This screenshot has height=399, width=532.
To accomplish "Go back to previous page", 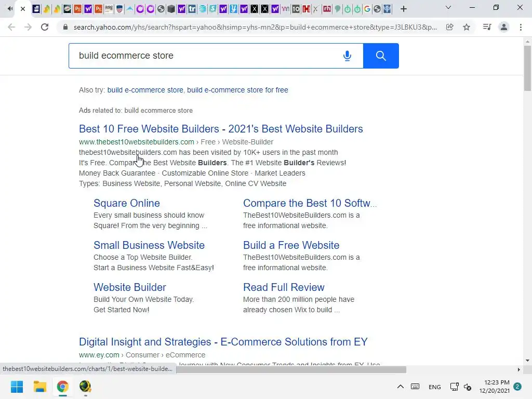I will 11,27.
